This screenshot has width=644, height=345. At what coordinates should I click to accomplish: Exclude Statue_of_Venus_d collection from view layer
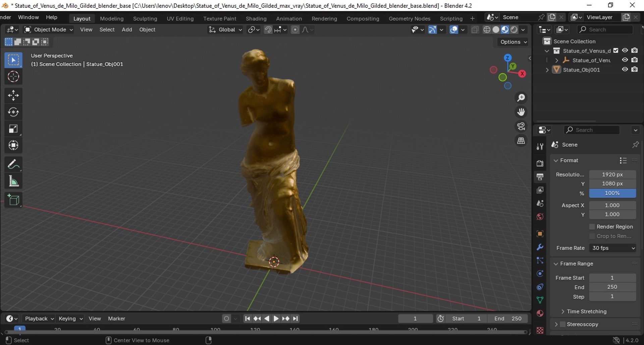tap(616, 50)
